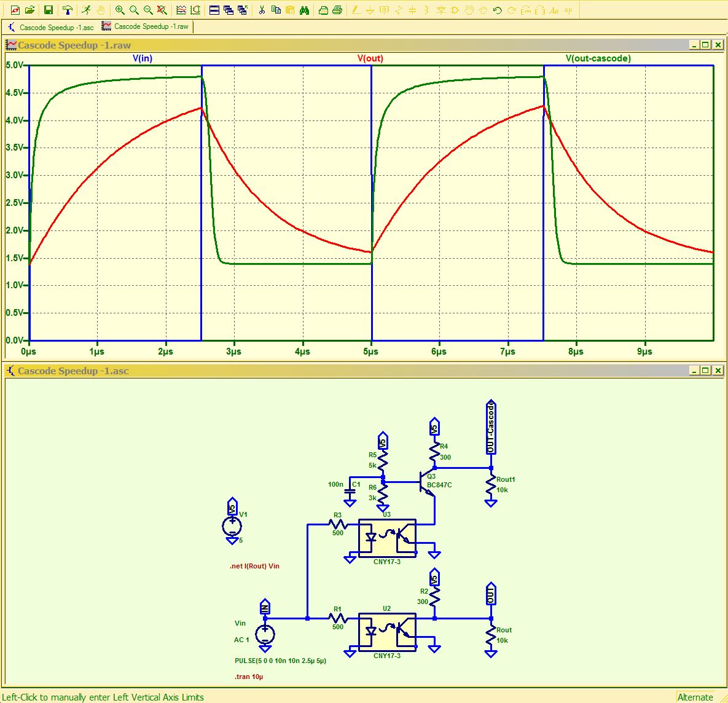Run the simulation with the running man icon
728x703 pixels.
click(x=86, y=10)
